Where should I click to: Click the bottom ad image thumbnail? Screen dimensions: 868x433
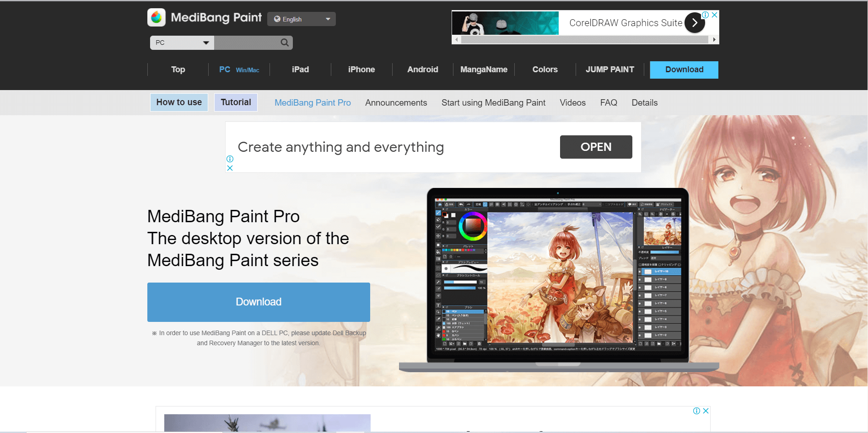point(267,423)
